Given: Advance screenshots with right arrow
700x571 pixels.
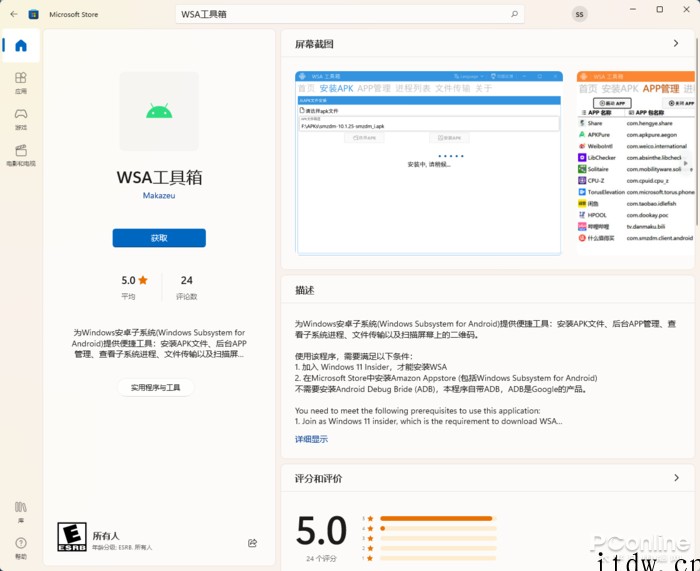Looking at the screenshot, I should (686, 163).
